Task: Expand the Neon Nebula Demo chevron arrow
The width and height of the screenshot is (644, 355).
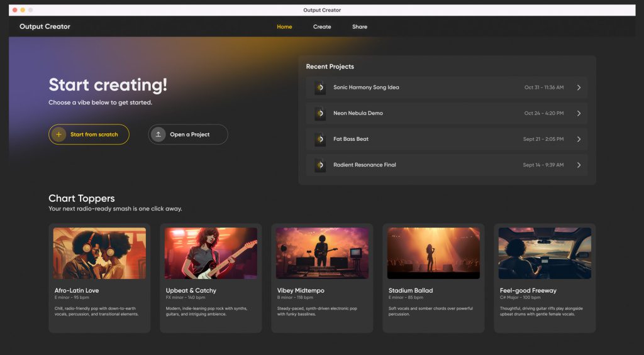Action: [x=579, y=113]
